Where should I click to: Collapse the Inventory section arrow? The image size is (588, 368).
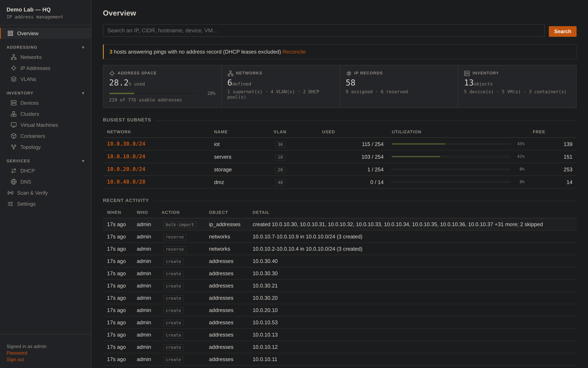coord(83,93)
